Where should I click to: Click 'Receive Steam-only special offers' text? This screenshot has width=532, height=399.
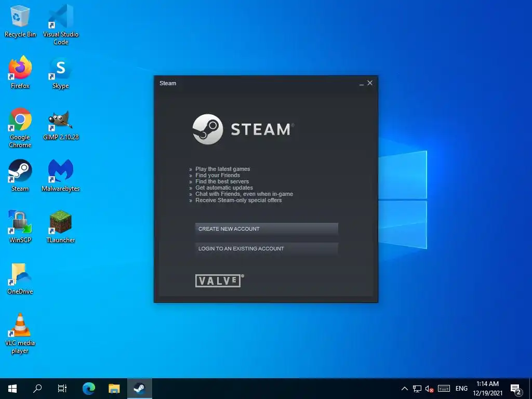click(x=238, y=200)
